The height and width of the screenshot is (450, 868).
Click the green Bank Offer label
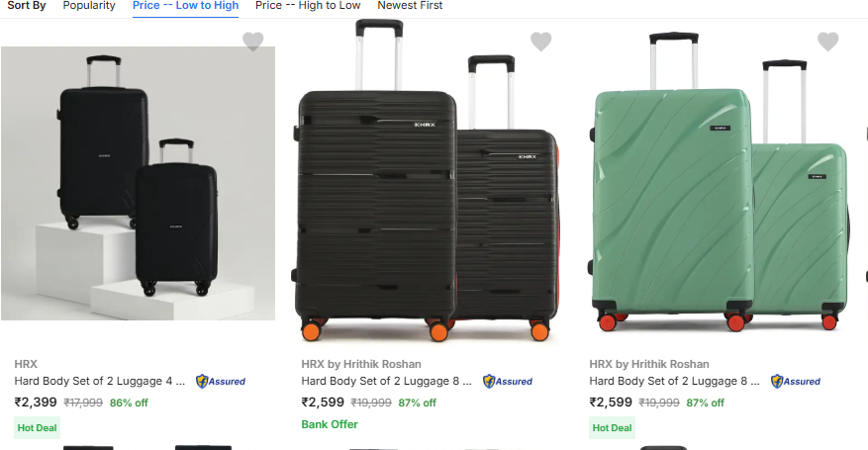click(330, 424)
